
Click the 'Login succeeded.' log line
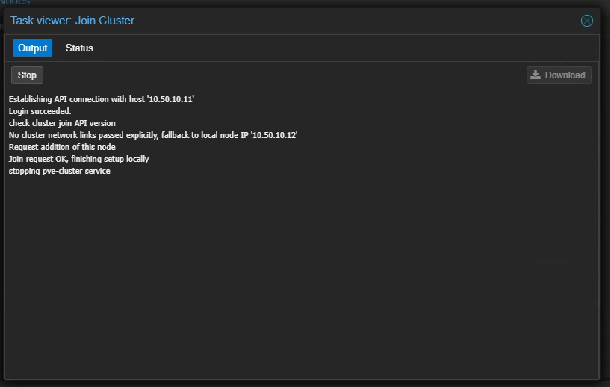40,111
